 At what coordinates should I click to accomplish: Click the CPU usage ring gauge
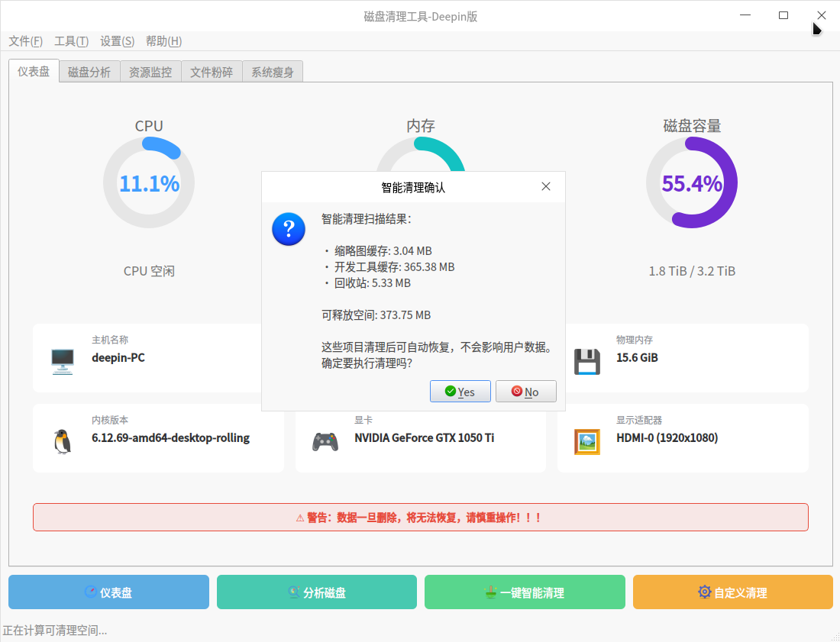[149, 183]
